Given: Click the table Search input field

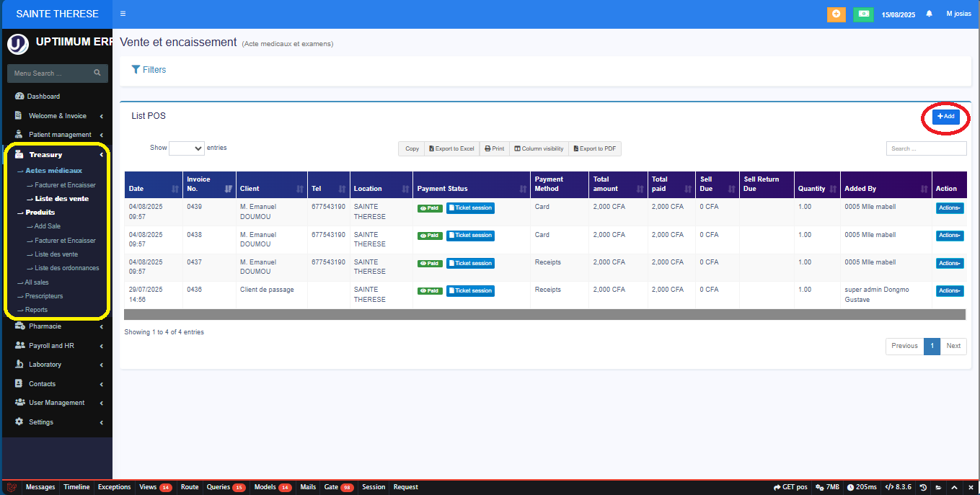Looking at the screenshot, I should point(926,148).
